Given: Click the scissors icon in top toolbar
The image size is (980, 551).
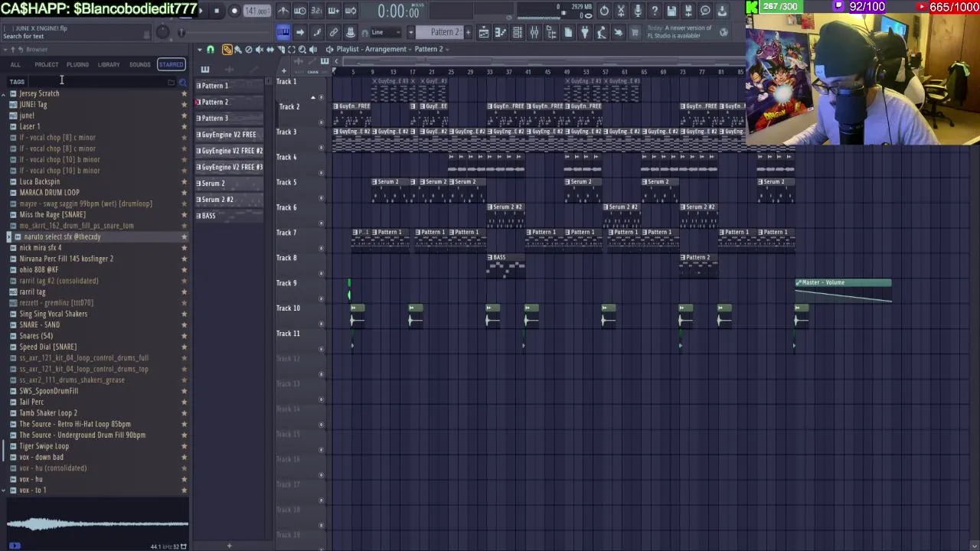Looking at the screenshot, I should [621, 11].
